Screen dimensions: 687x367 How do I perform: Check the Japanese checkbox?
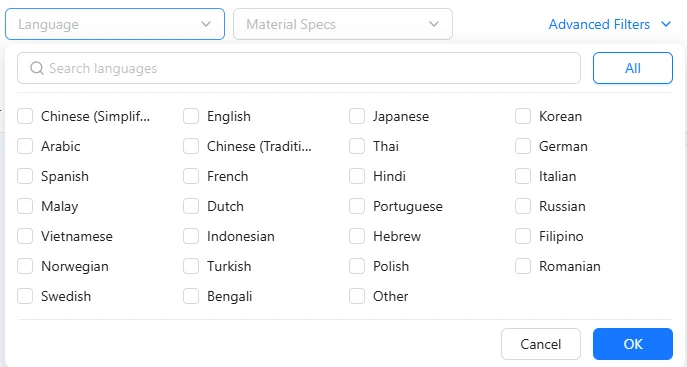coord(357,116)
